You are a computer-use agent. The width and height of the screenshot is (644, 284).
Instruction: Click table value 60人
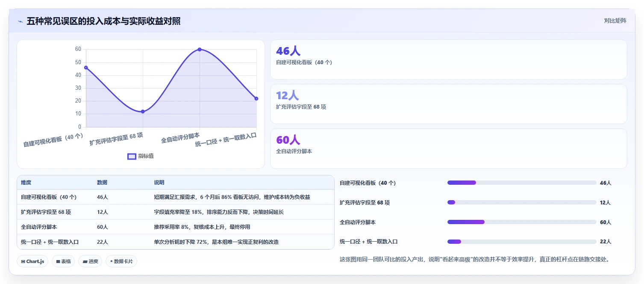pyautogui.click(x=103, y=227)
